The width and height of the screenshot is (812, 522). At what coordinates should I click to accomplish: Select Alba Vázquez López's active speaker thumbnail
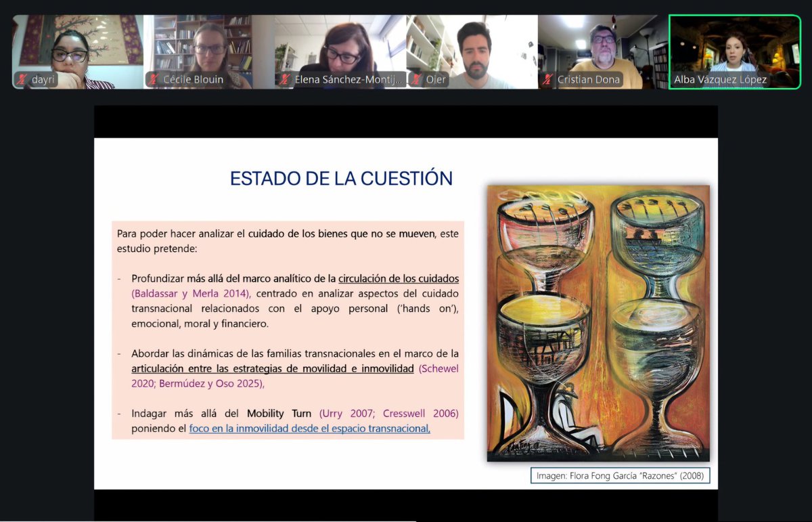(x=735, y=52)
